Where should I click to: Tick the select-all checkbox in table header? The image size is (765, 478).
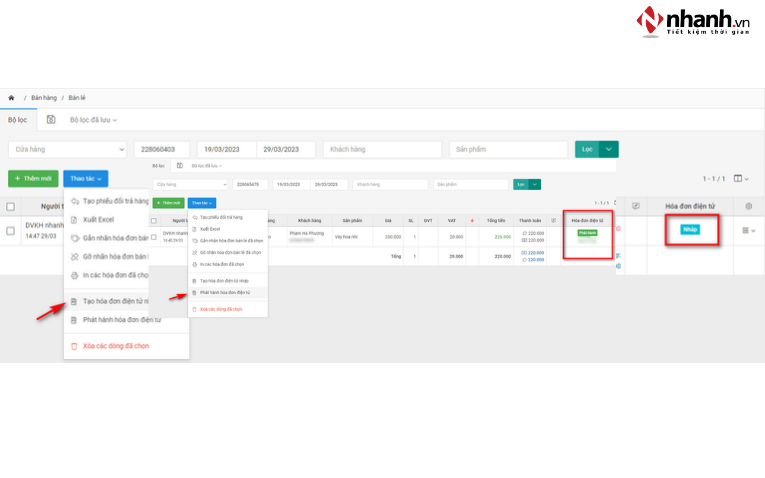click(x=10, y=207)
